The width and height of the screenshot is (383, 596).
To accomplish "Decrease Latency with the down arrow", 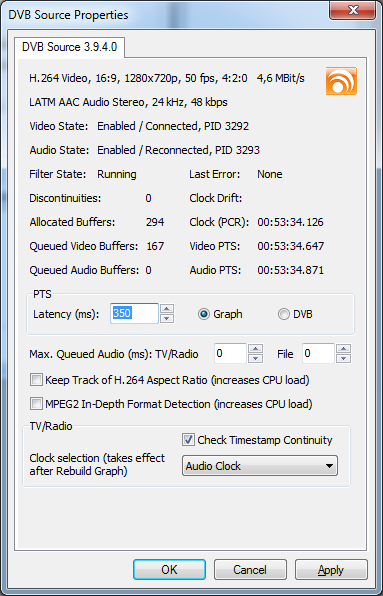I will click(167, 319).
